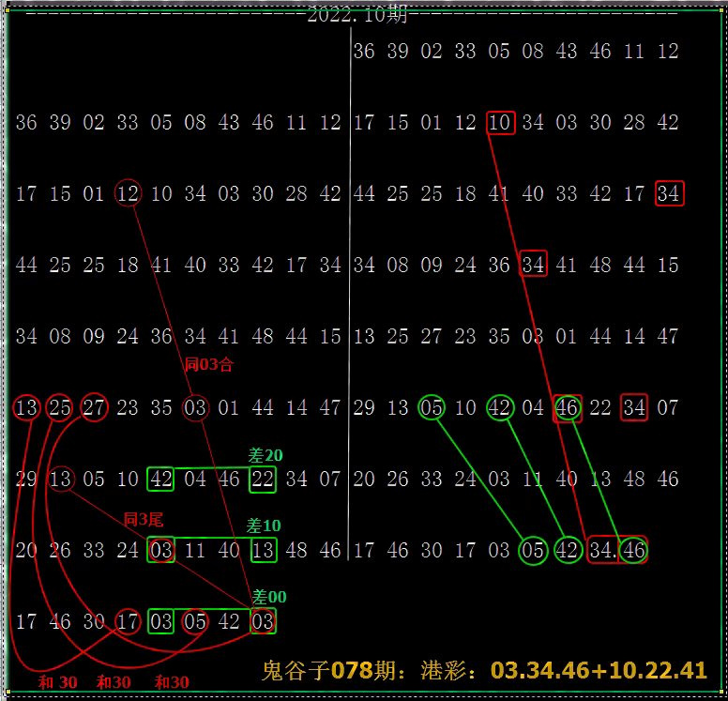Click the leftmost 和 30 label

58,683
